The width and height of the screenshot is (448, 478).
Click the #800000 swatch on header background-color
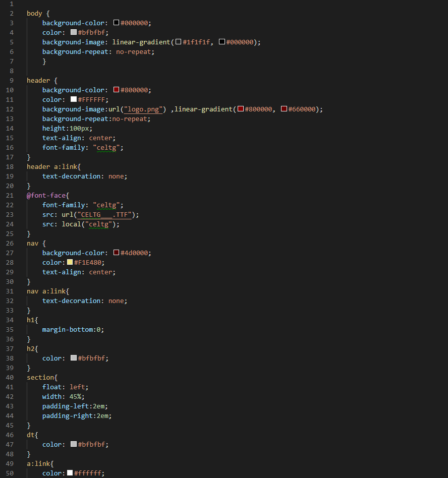(x=117, y=90)
